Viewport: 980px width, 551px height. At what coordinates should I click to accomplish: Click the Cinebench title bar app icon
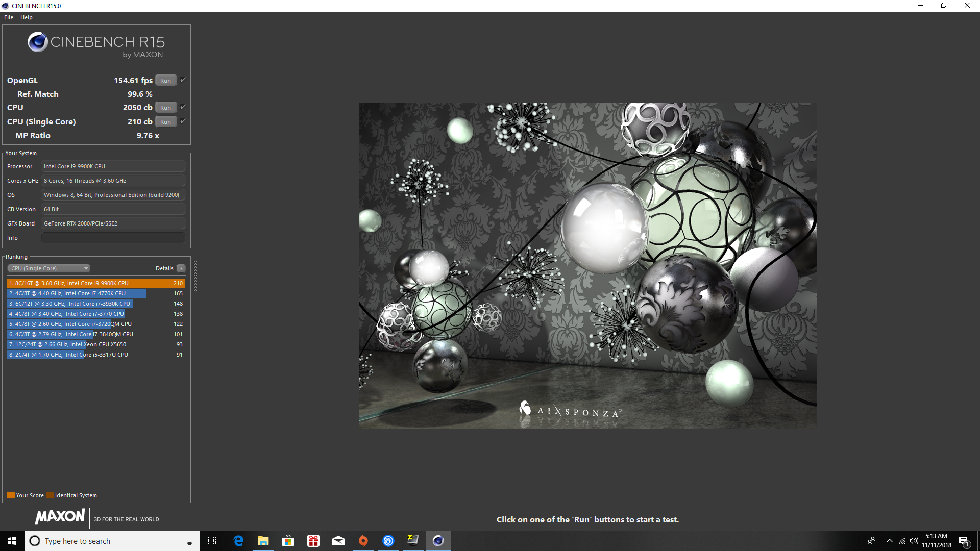(6, 6)
